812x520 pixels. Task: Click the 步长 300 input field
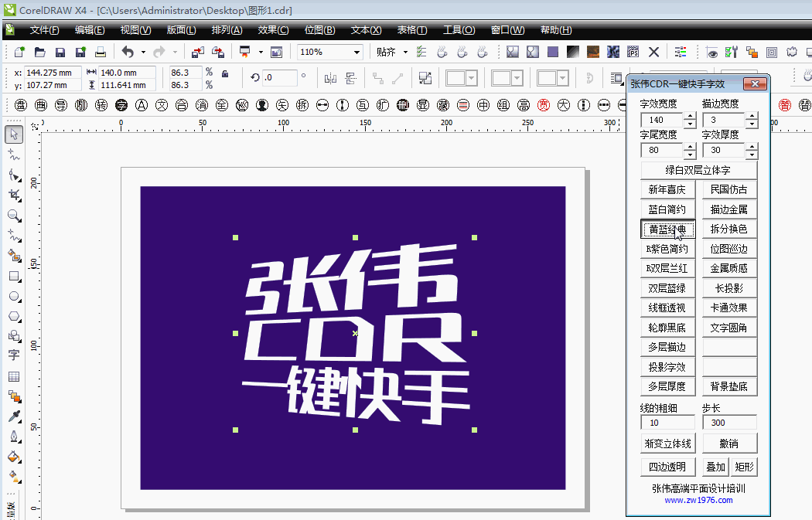tap(729, 422)
